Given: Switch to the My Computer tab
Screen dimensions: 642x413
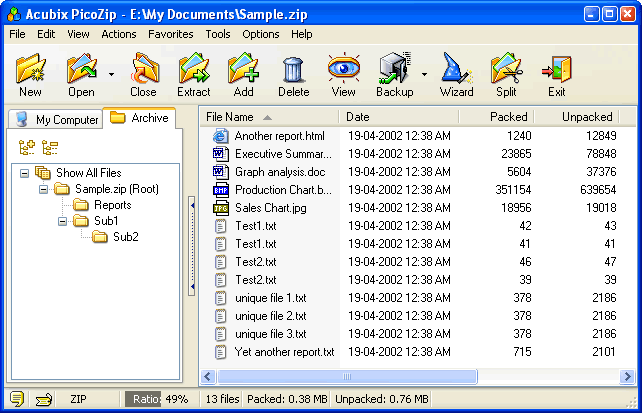Looking at the screenshot, I should (56, 119).
